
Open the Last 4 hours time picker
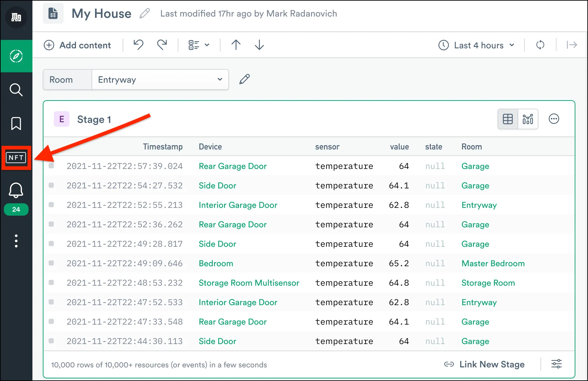pos(476,45)
